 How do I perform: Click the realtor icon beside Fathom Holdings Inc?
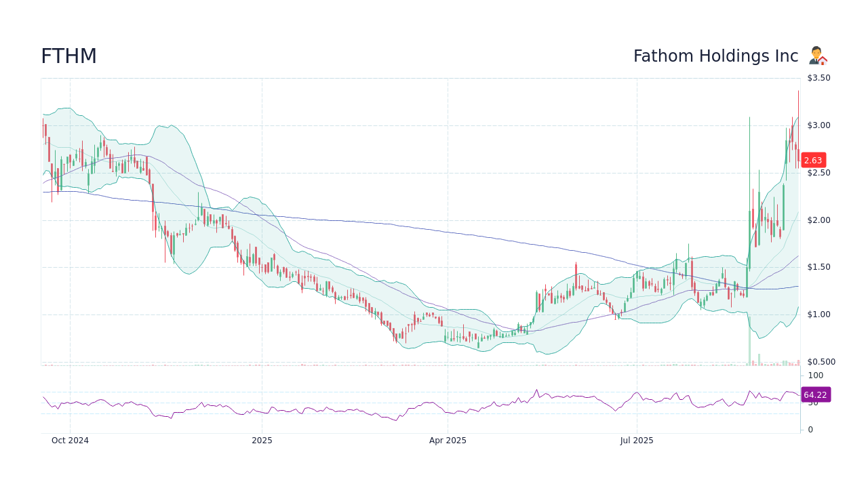coord(818,55)
